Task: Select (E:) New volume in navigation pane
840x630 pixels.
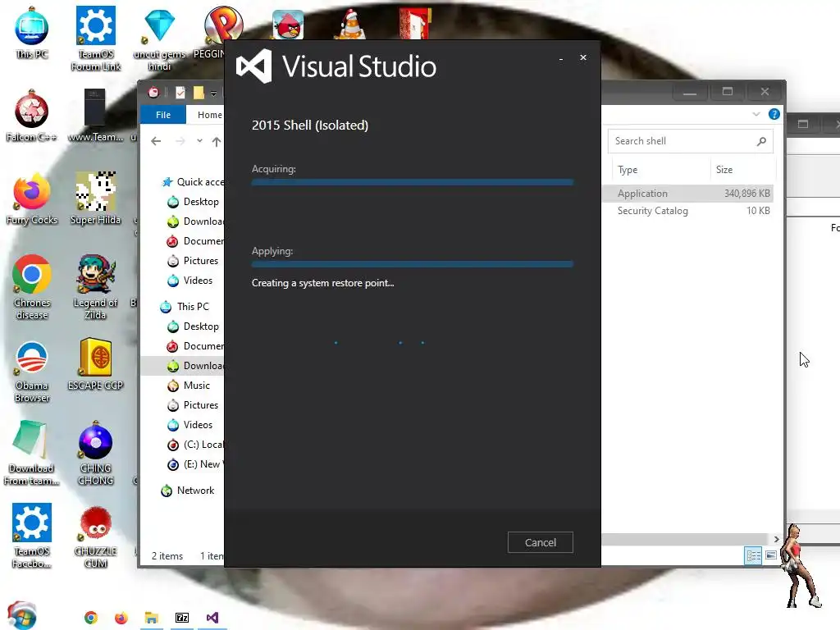Action: (x=195, y=464)
